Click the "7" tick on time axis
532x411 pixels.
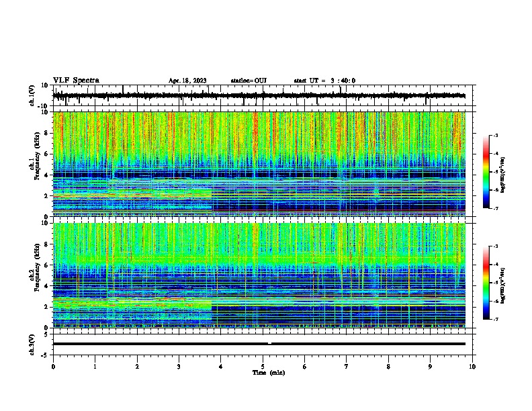click(x=347, y=367)
